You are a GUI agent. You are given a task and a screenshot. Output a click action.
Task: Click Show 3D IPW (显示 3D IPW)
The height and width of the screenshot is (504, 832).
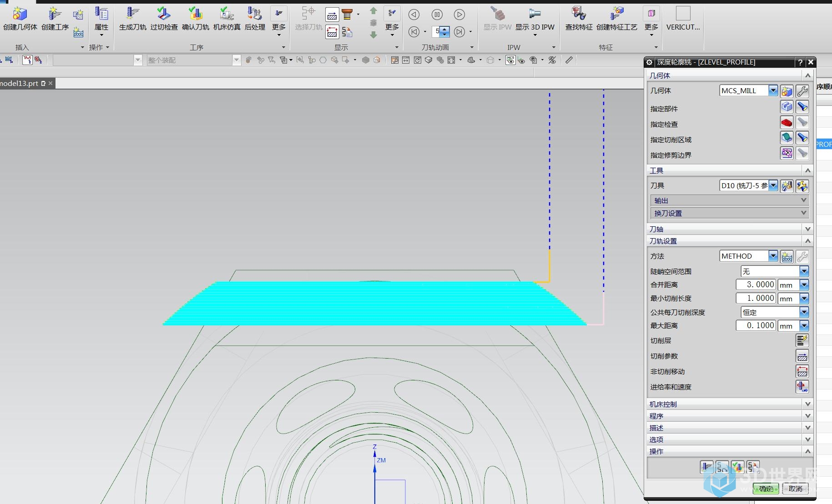[535, 21]
